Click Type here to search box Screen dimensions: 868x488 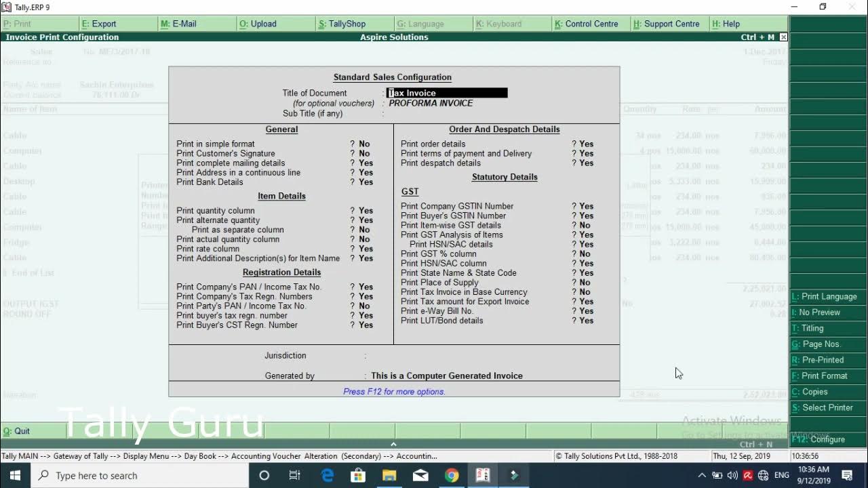click(140, 475)
